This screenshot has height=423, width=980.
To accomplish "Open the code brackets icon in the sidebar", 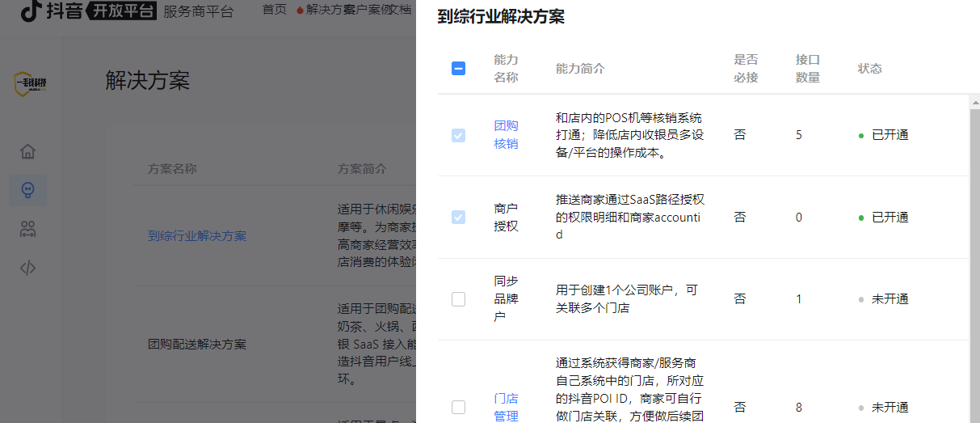I will coord(28,268).
